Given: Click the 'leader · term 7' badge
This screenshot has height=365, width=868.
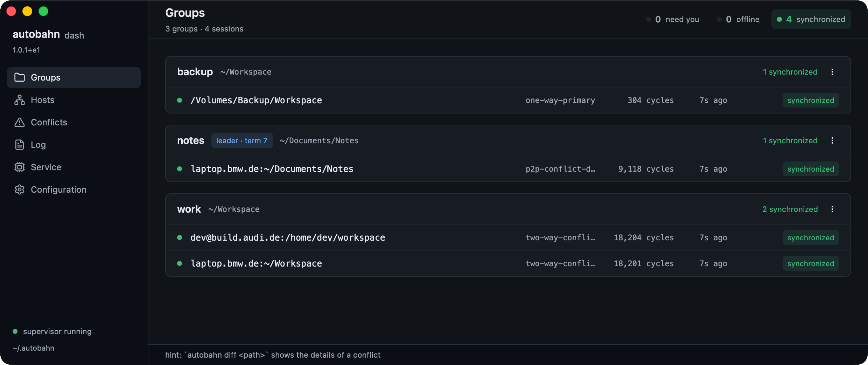Looking at the screenshot, I should [242, 140].
